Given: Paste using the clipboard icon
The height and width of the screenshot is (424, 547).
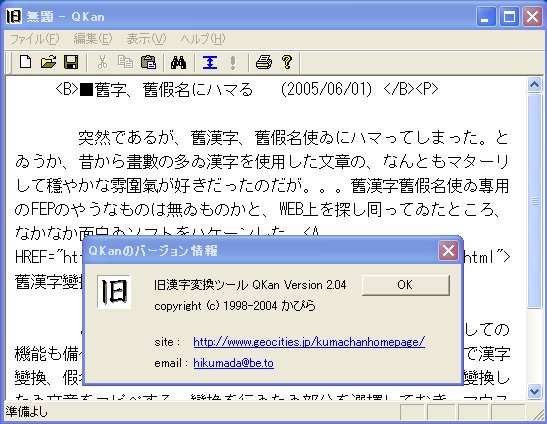Looking at the screenshot, I should point(148,62).
